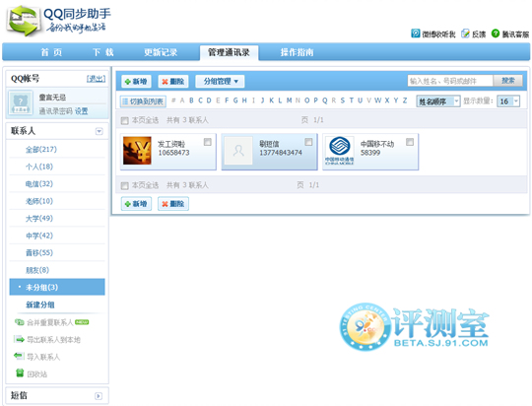Viewport: 532px width, 406px height.
Task: Select the 管理通讯录 tab
Action: pos(229,52)
